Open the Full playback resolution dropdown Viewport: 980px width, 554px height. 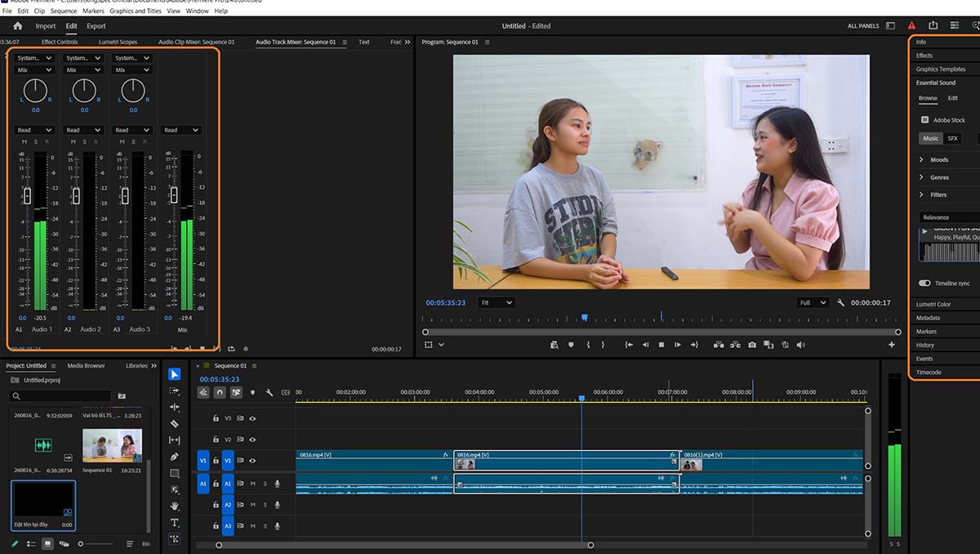[x=813, y=302]
